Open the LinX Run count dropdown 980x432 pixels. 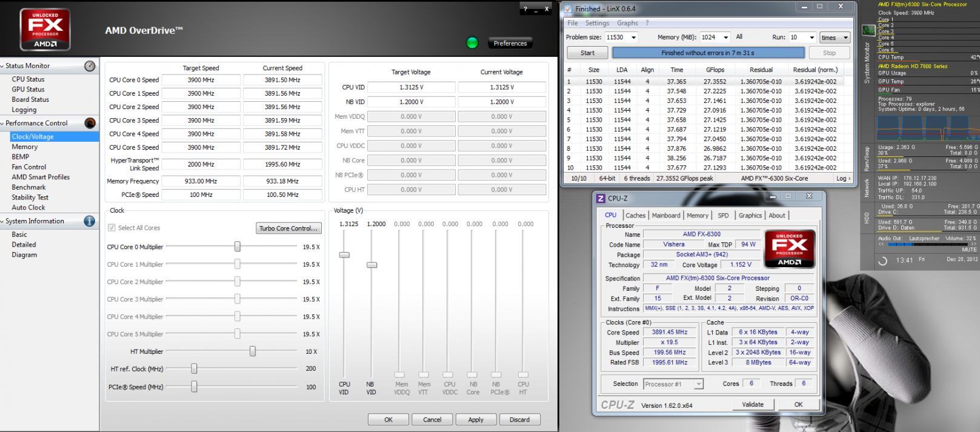[x=812, y=38]
